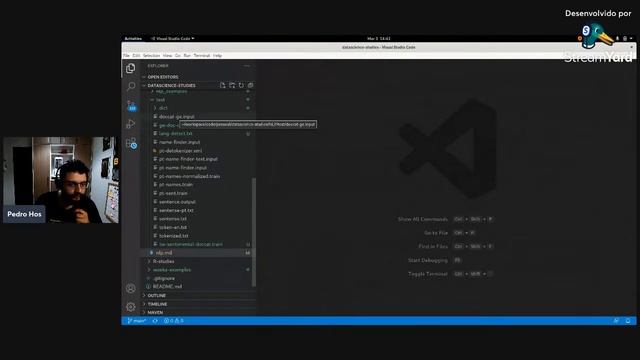640x360 pixels.
Task: Expand the Timeline section
Action: (198, 304)
